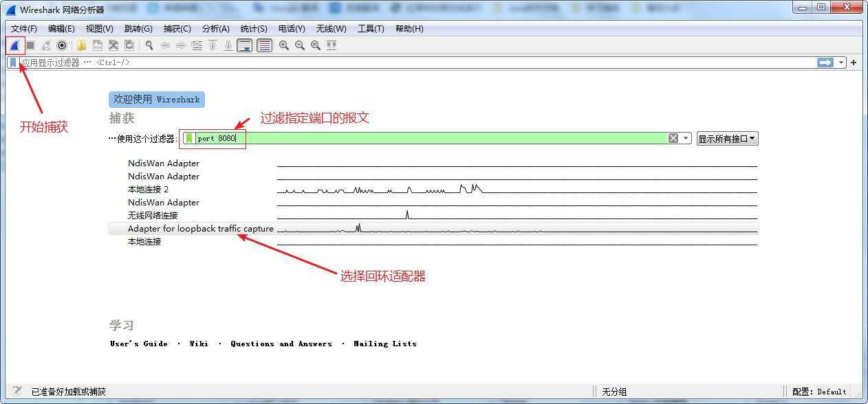The image size is (868, 404).
Task: Open the 工具(T) menu
Action: [371, 29]
